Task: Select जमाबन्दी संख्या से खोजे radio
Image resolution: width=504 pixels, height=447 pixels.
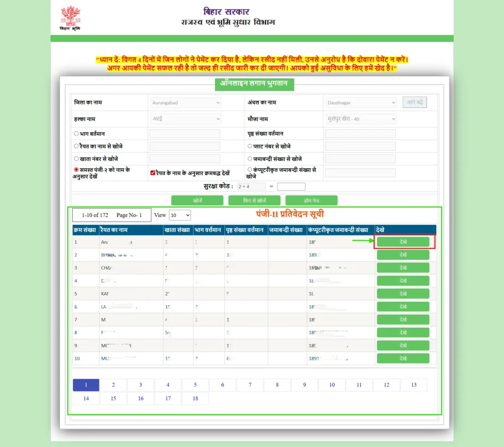Action: point(250,159)
